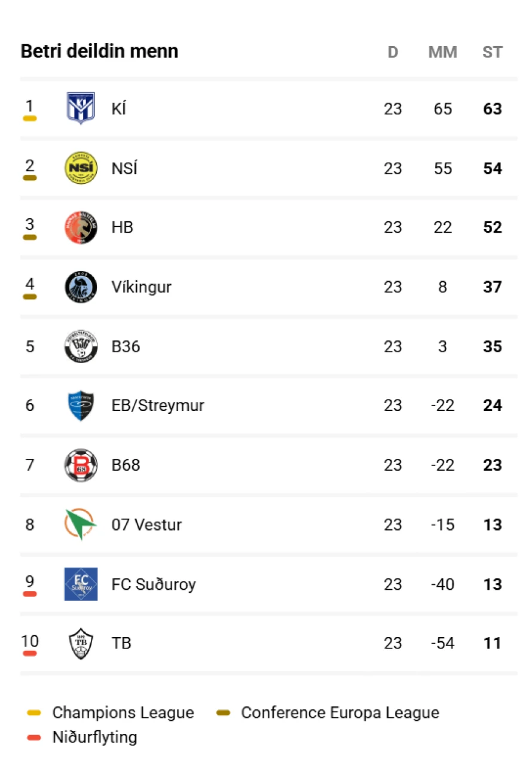Click the Víkingur viking logo
The image size is (532, 774).
81,287
